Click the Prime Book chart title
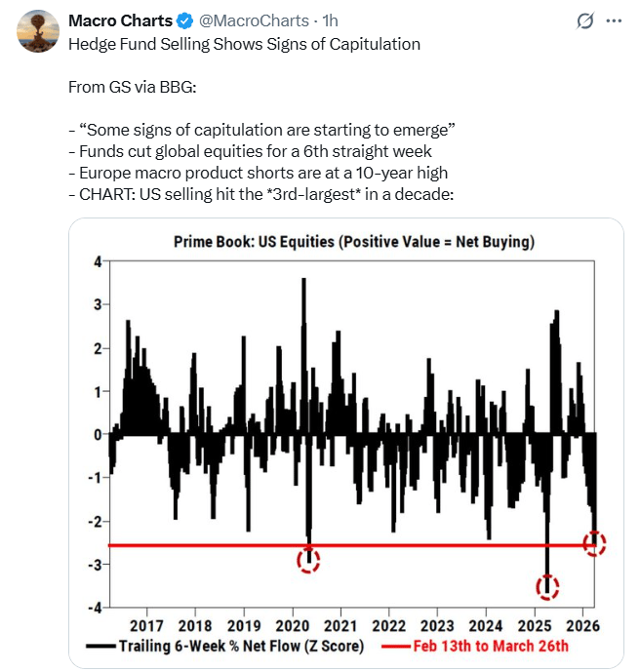The image size is (640, 672). point(354,242)
